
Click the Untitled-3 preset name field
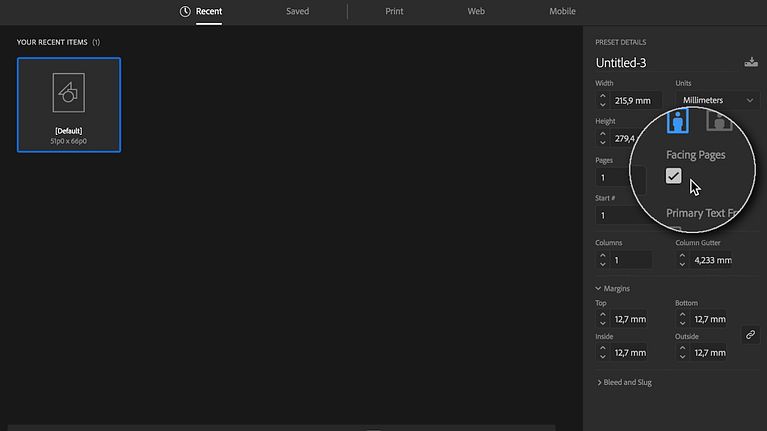(x=665, y=63)
